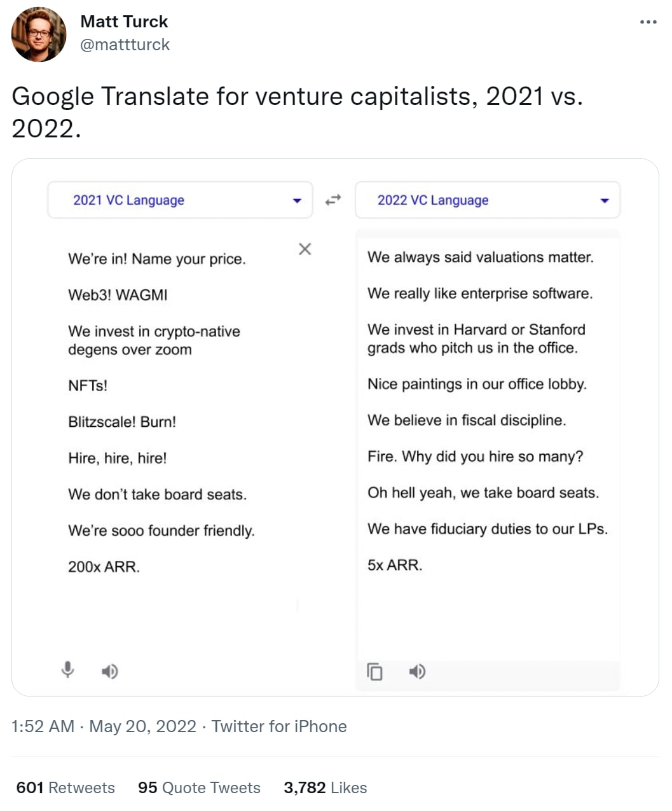
Task: Click the translated line "5x ARR."
Action: 395,565
